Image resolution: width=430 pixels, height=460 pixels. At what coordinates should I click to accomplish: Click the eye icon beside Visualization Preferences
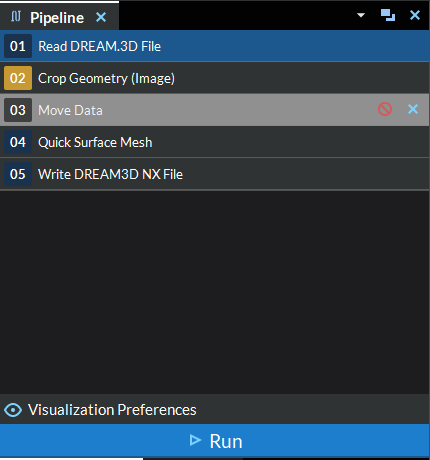pos(13,410)
